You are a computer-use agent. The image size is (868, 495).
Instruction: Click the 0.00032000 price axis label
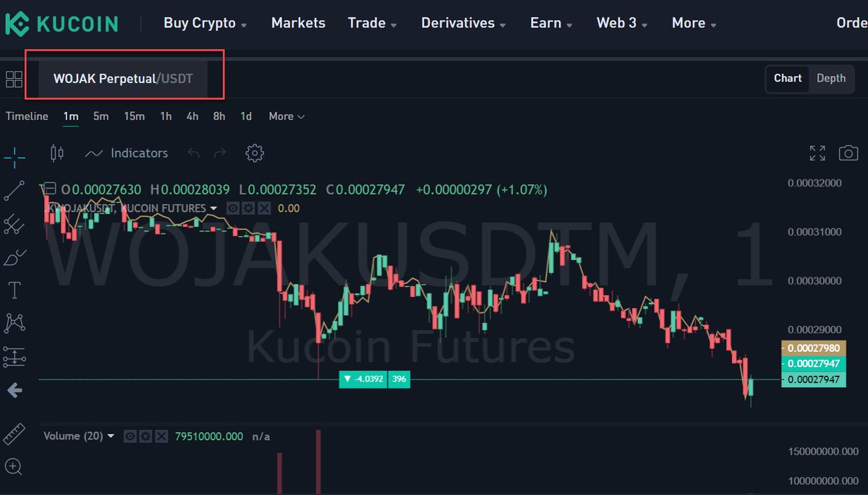[x=814, y=183]
